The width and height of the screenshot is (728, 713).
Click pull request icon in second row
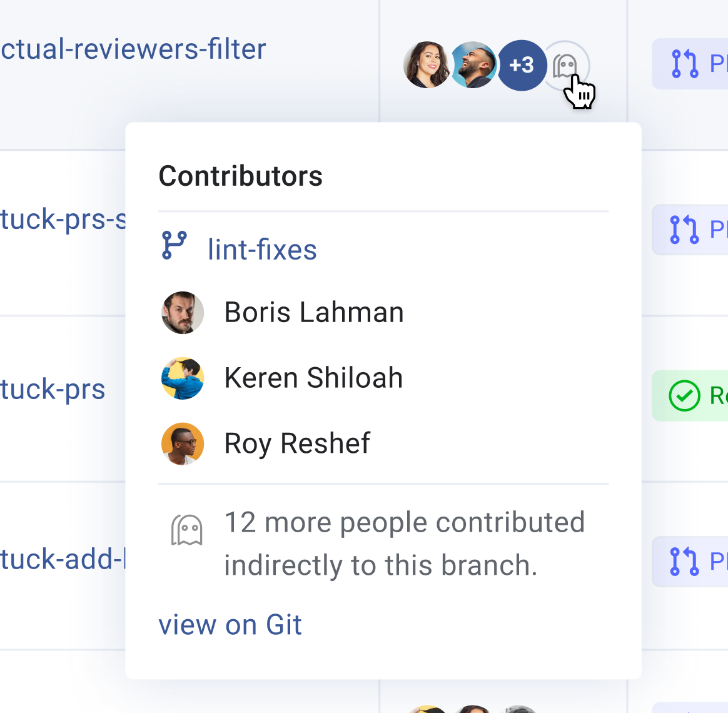click(x=684, y=230)
